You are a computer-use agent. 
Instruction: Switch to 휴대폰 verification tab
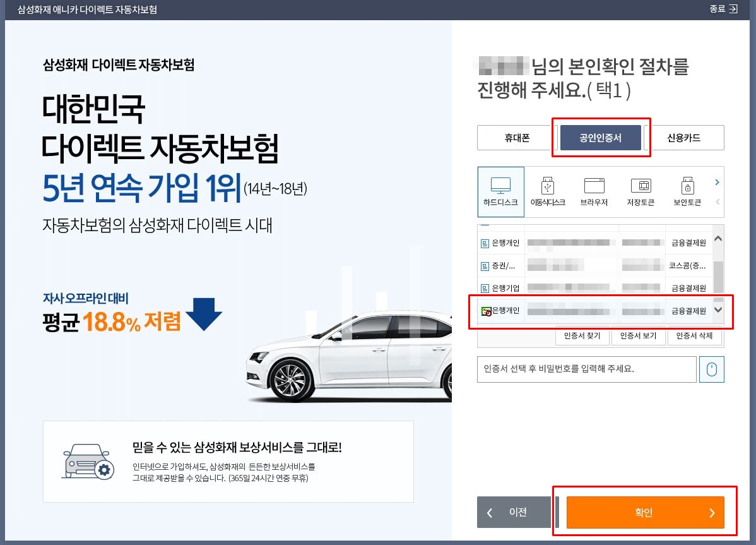[x=517, y=138]
